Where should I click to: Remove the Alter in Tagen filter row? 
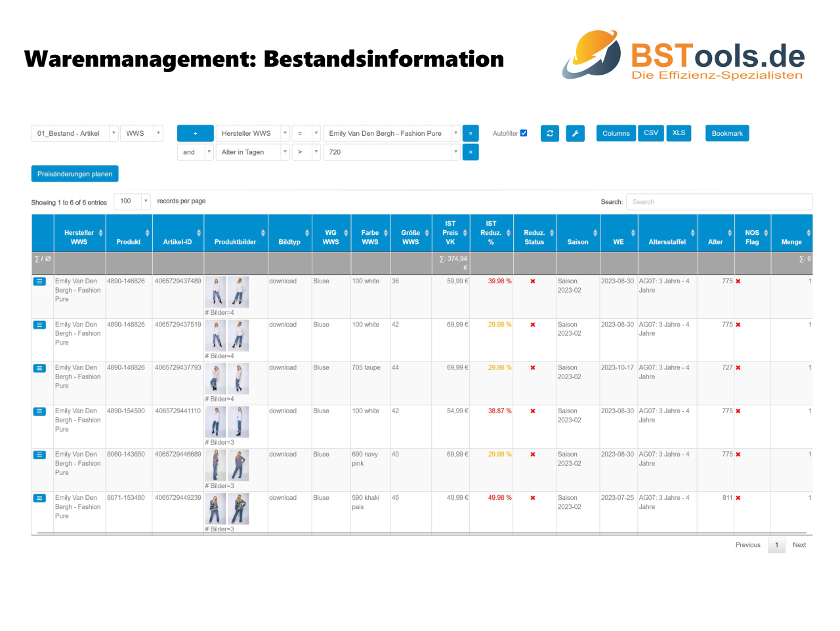coord(471,152)
